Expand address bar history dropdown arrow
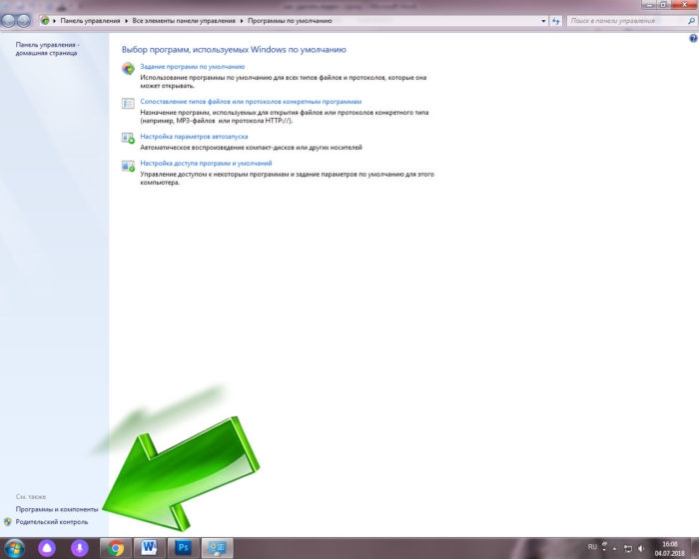The image size is (699, 559). click(543, 21)
